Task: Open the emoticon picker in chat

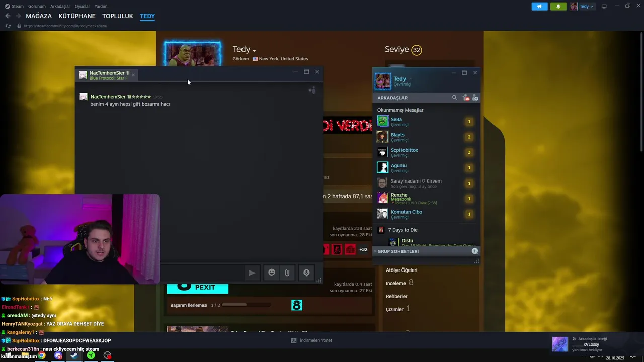Action: [272, 273]
